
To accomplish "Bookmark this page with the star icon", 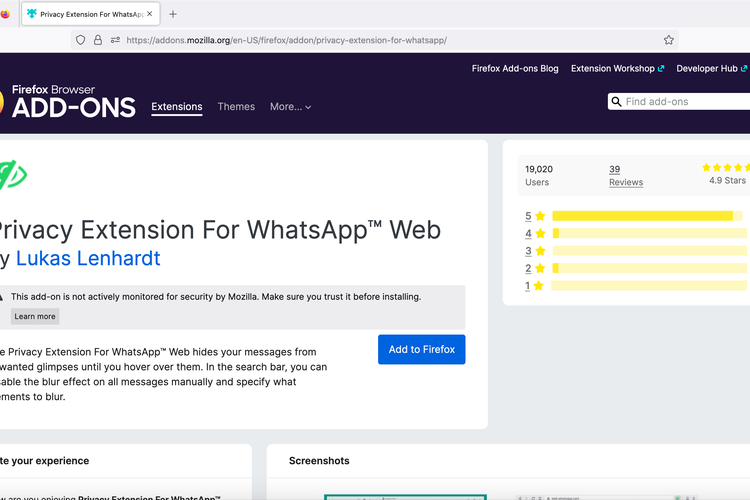I will point(668,40).
